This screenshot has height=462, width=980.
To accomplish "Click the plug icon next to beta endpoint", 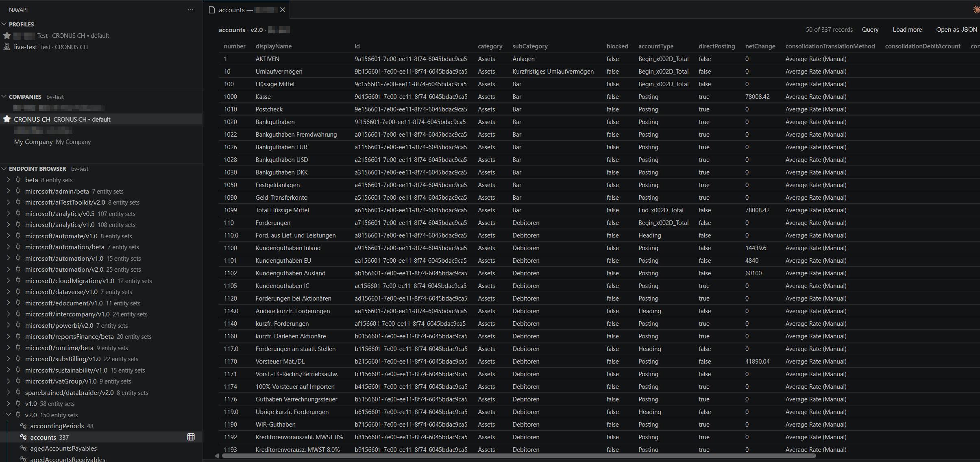I will click(x=18, y=180).
